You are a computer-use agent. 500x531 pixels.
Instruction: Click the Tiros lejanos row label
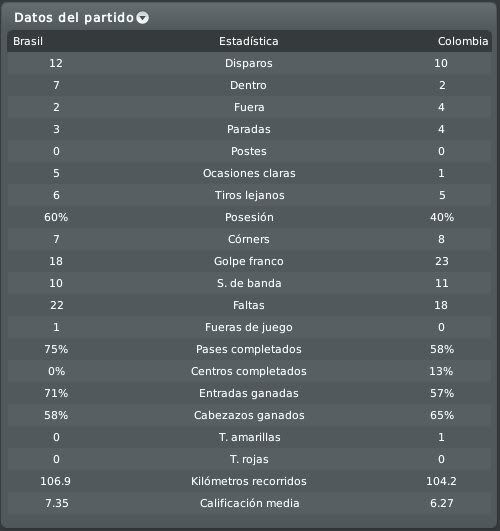point(249,195)
